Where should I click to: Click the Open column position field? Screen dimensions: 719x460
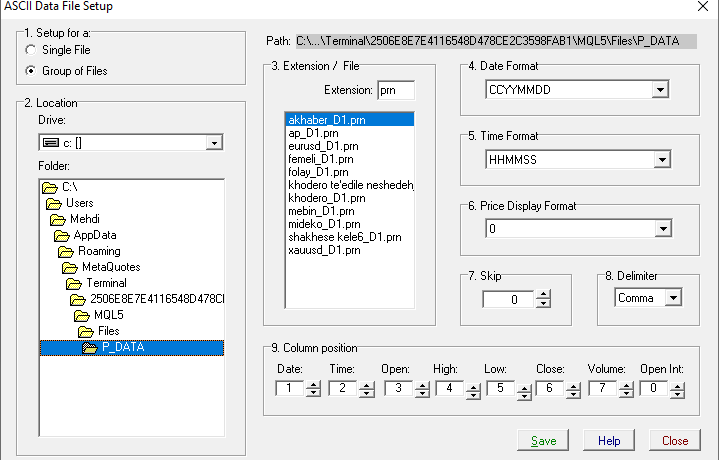point(398,388)
